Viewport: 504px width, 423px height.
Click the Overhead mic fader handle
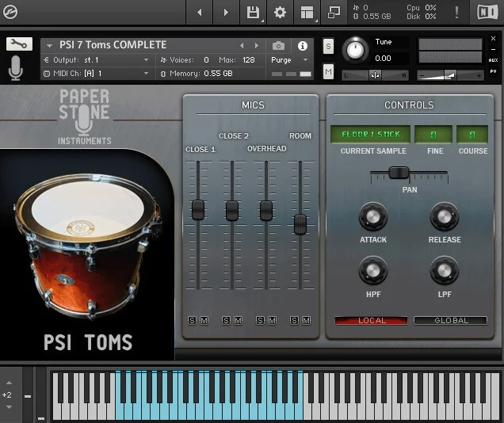tap(265, 211)
